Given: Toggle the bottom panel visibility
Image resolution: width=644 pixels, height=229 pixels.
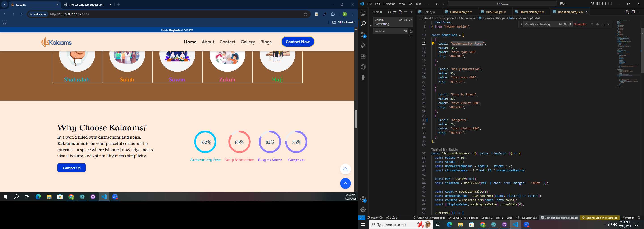Looking at the screenshot, I should click(604, 4).
